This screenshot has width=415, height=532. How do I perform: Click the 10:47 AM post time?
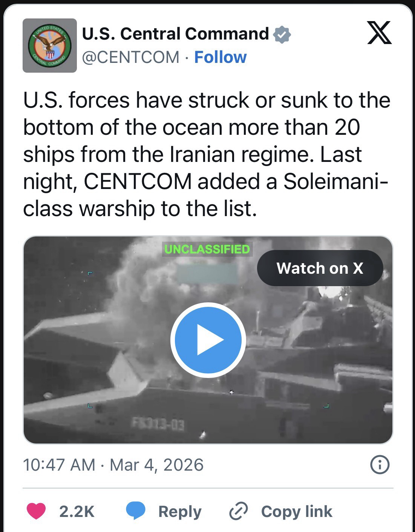pyautogui.click(x=59, y=465)
